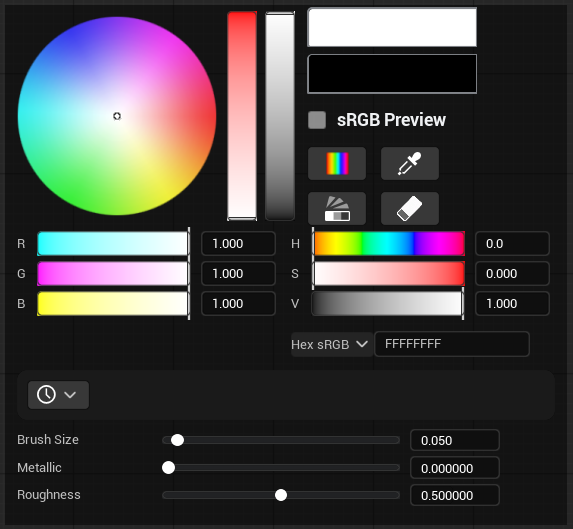Click the S saturation gradient slider
Screen dimensions: 573x529
click(388, 273)
